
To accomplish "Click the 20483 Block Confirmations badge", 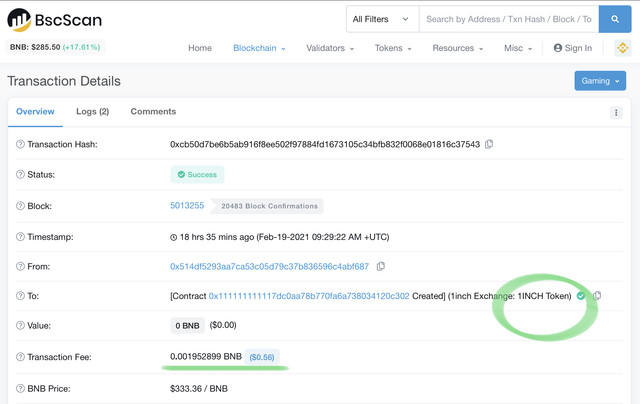I will pos(267,206).
